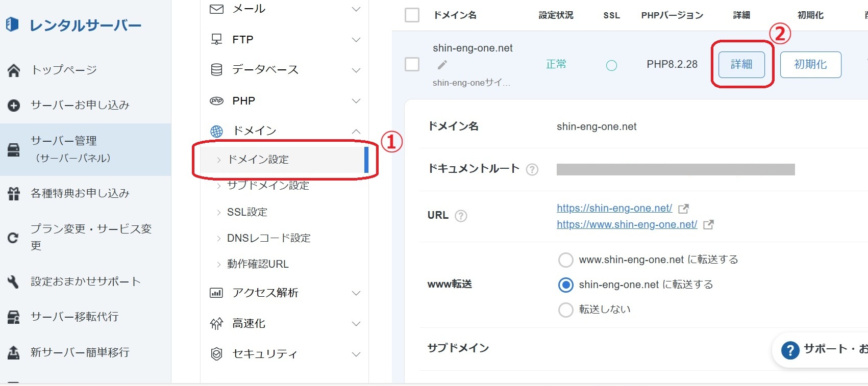Expand the データベース menu chevron
868x386 pixels.
coord(356,70)
